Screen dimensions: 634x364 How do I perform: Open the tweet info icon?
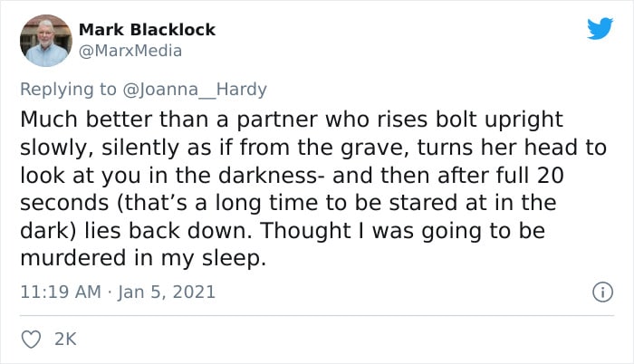(599, 292)
